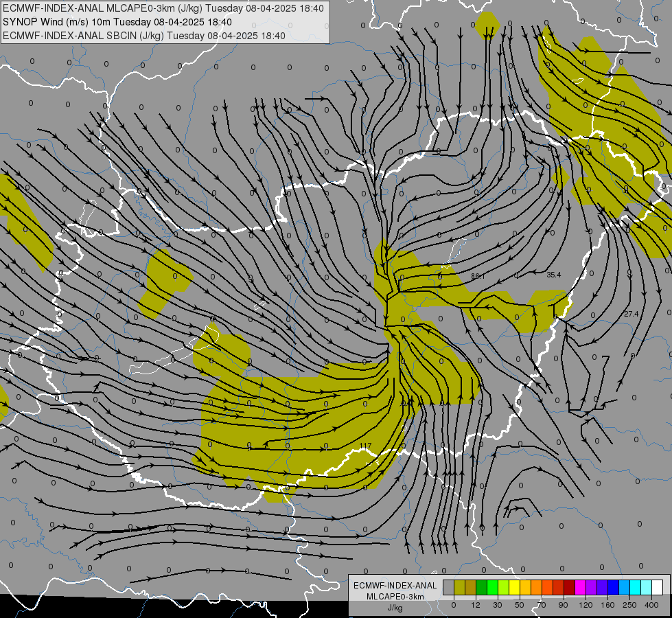Screen dimensions: 672x618
Task: Click the pure yellow legend swatch
Action: tap(515, 587)
